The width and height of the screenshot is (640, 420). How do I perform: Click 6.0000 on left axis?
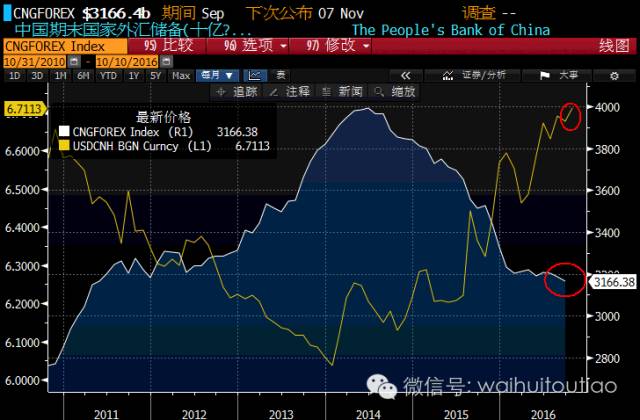[22, 380]
